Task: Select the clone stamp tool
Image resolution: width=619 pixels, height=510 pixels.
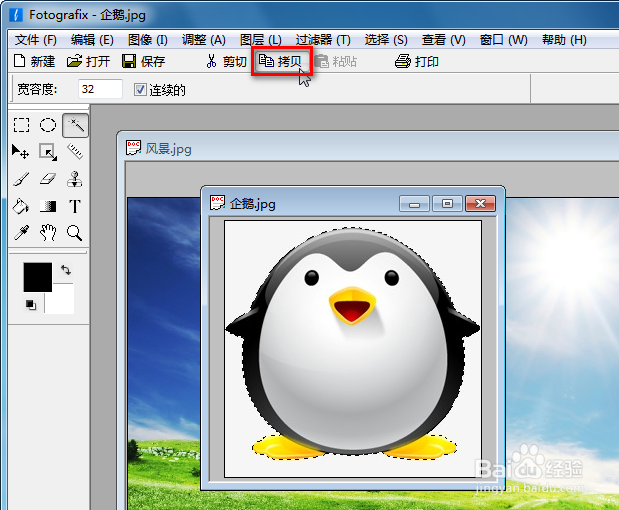Action: [x=75, y=179]
